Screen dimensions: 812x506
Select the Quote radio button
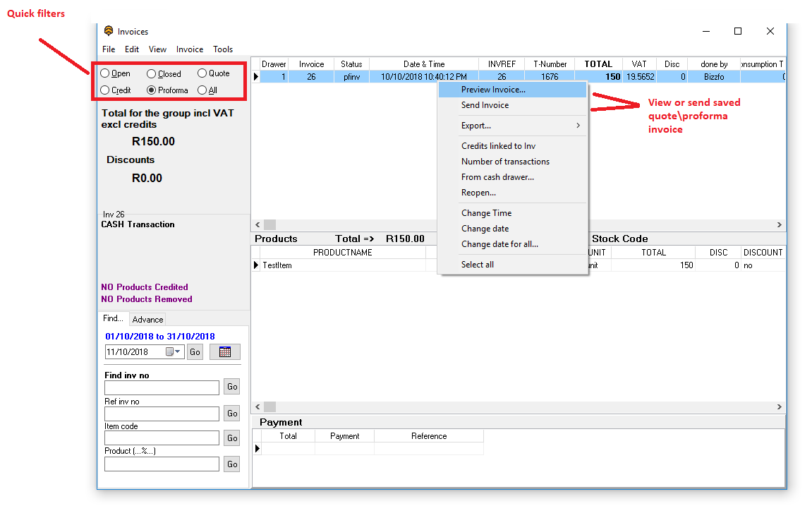(x=202, y=73)
